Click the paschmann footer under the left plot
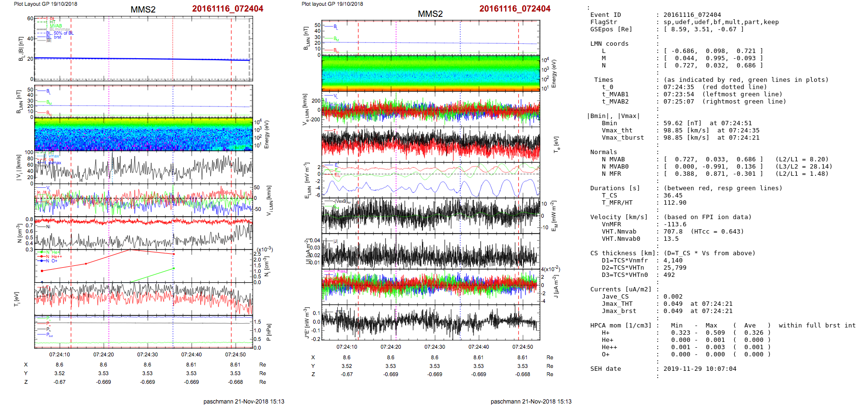This screenshot has height=405, width=868. pos(243,402)
